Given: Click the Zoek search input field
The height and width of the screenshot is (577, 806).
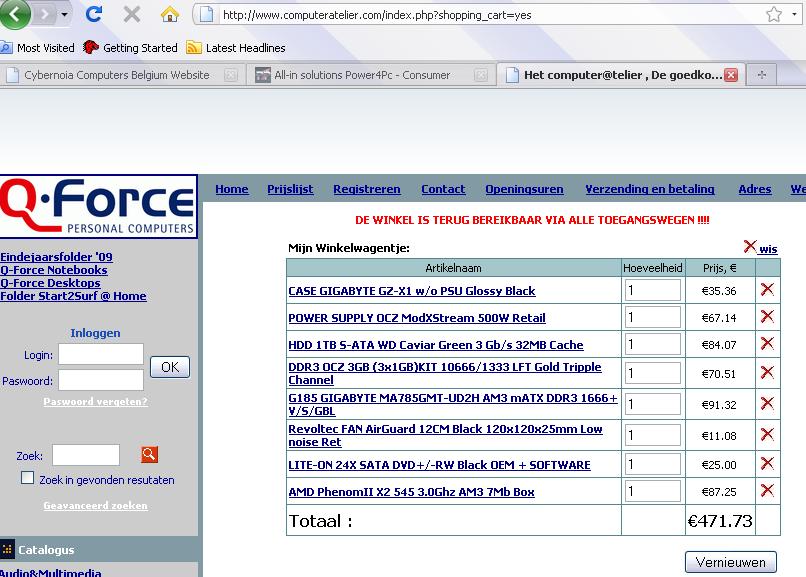Looking at the screenshot, I should pyautogui.click(x=86, y=455).
